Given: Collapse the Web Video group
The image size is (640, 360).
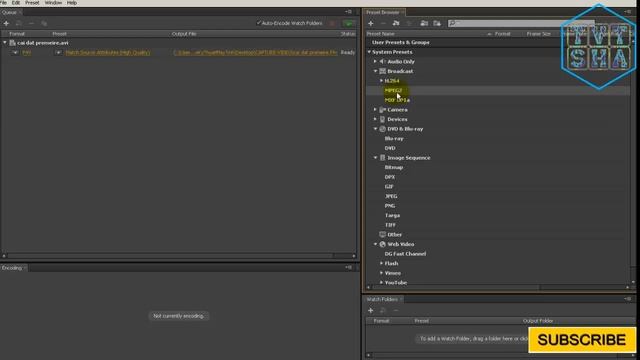Looking at the screenshot, I should pos(375,244).
